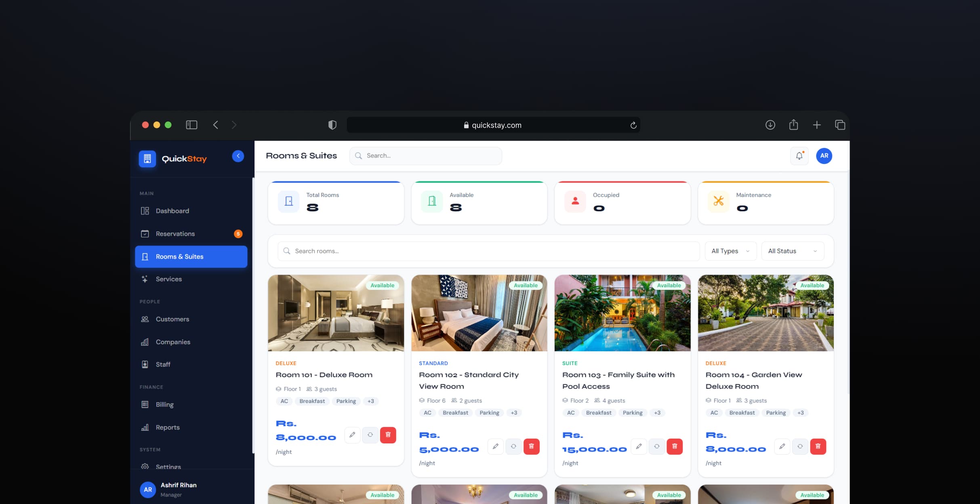Delete Room 104 with trash icon
980x504 pixels.
pyautogui.click(x=818, y=447)
